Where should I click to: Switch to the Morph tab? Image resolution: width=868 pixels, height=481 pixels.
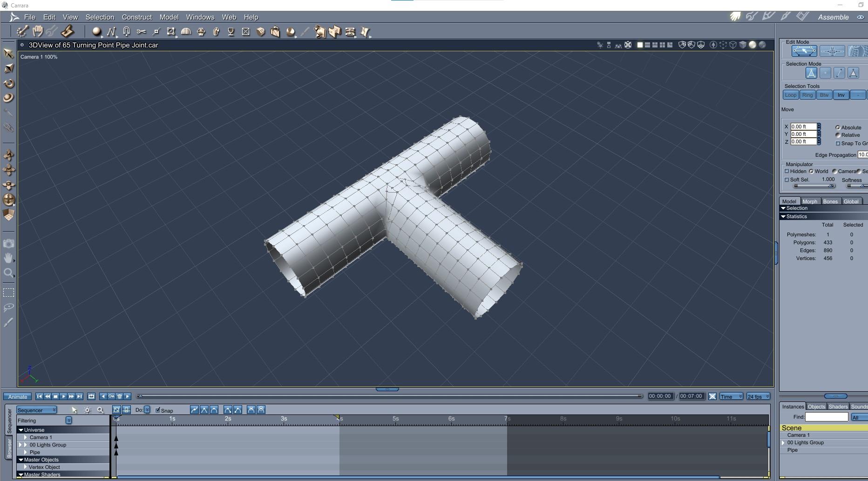click(810, 201)
